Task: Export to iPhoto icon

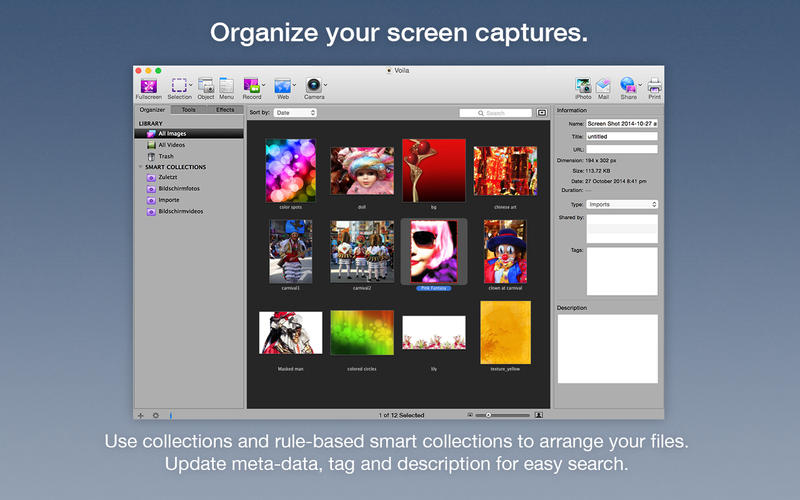Action: click(583, 86)
